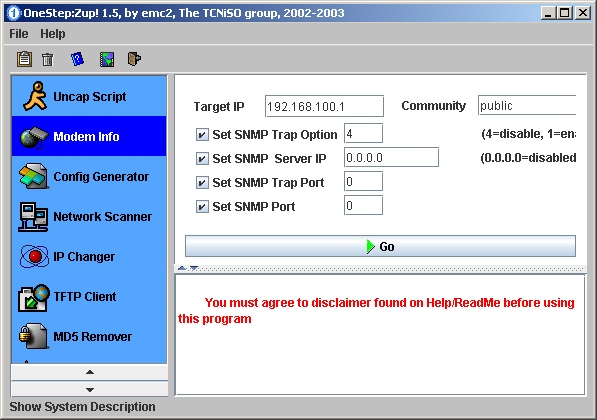Viewport: 597px width, 420px height.
Task: Open the MD5 Remover padlock icon
Action: [34, 336]
